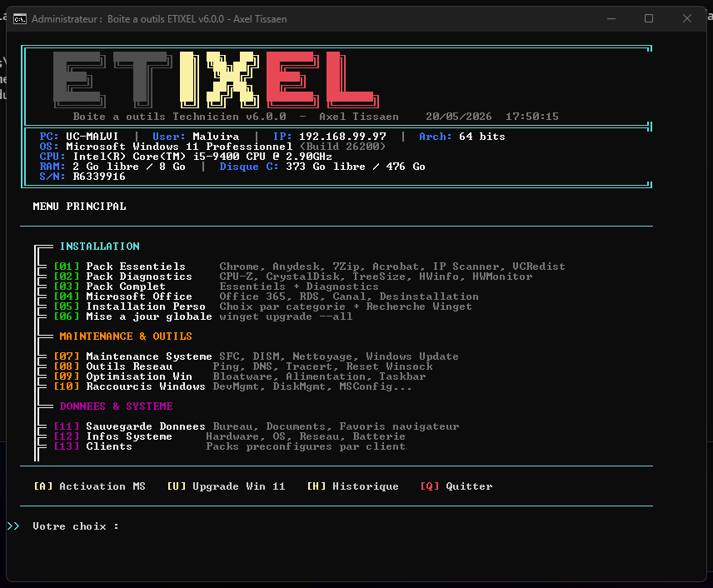Click the console icon in the title bar
The image size is (713, 588).
click(19, 19)
